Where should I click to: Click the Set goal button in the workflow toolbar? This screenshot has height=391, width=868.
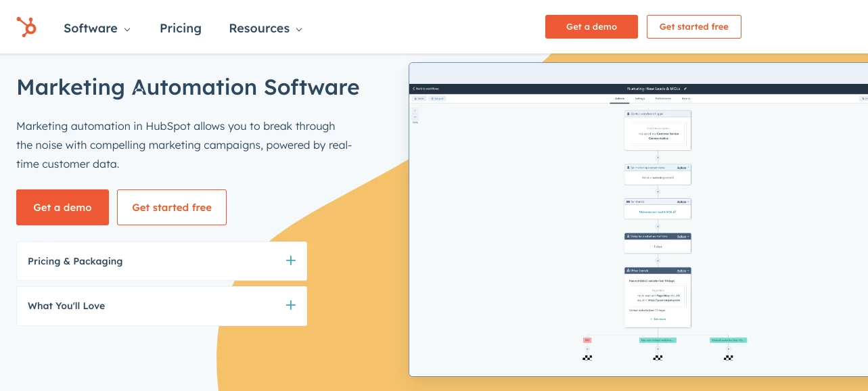click(x=437, y=99)
